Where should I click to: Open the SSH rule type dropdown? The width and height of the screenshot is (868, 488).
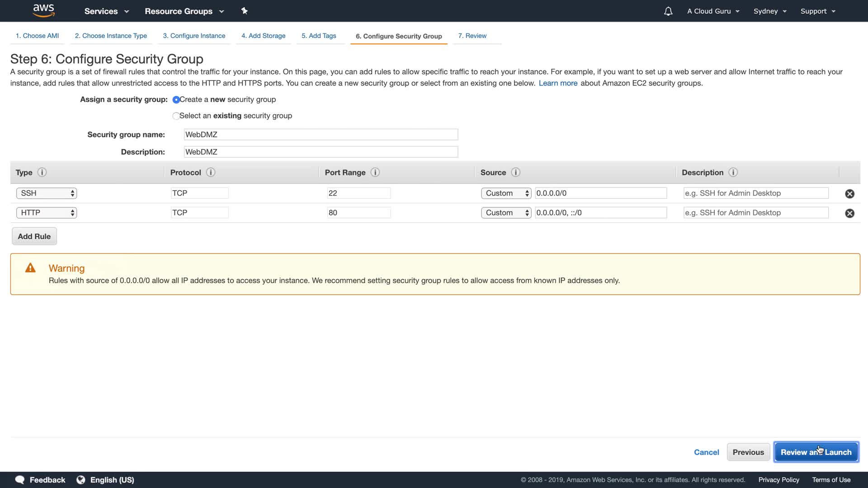click(47, 193)
